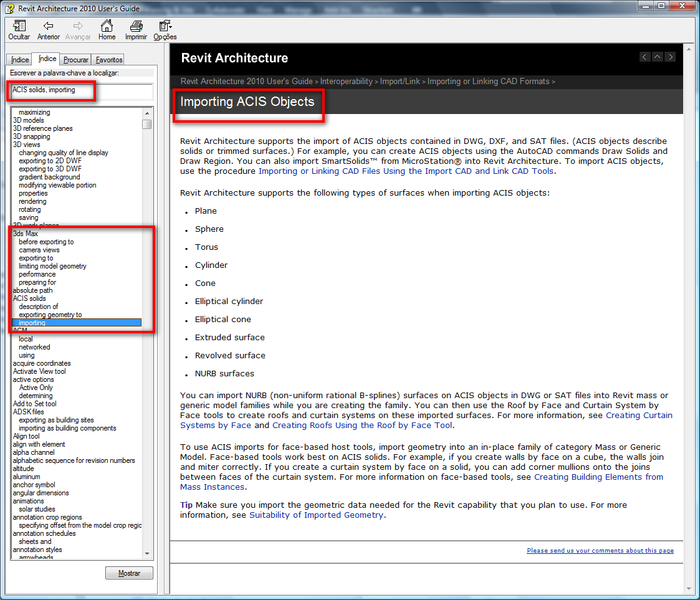
Task: Select 'alphabetic sequence for revision numbers' entry
Action: [x=74, y=460]
